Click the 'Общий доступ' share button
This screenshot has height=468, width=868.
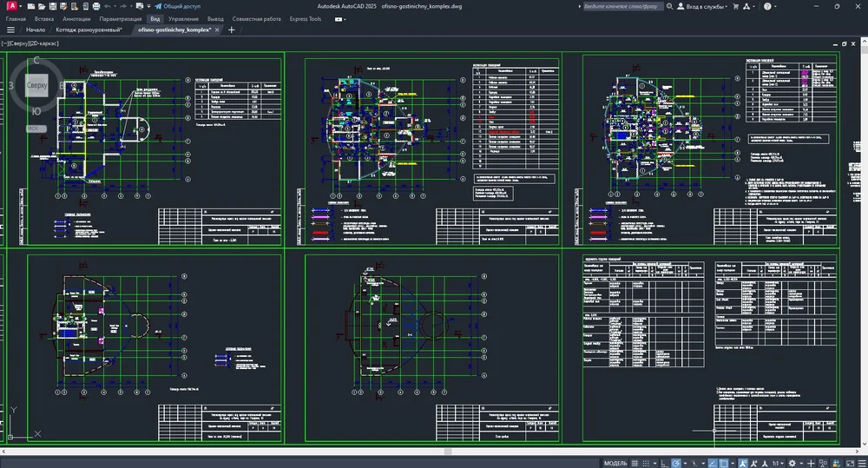click(x=177, y=6)
